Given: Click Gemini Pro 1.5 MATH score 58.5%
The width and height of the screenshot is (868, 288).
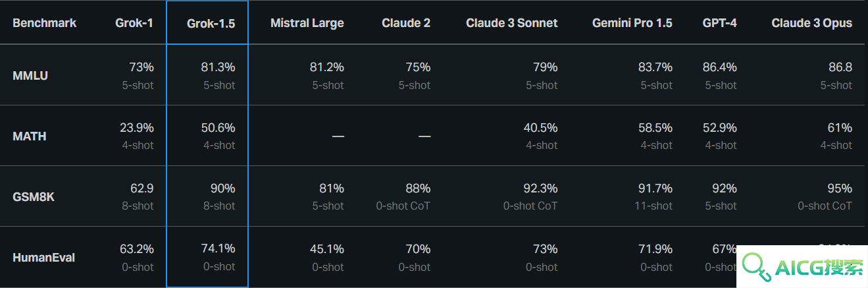Looking at the screenshot, I should pos(655,128).
